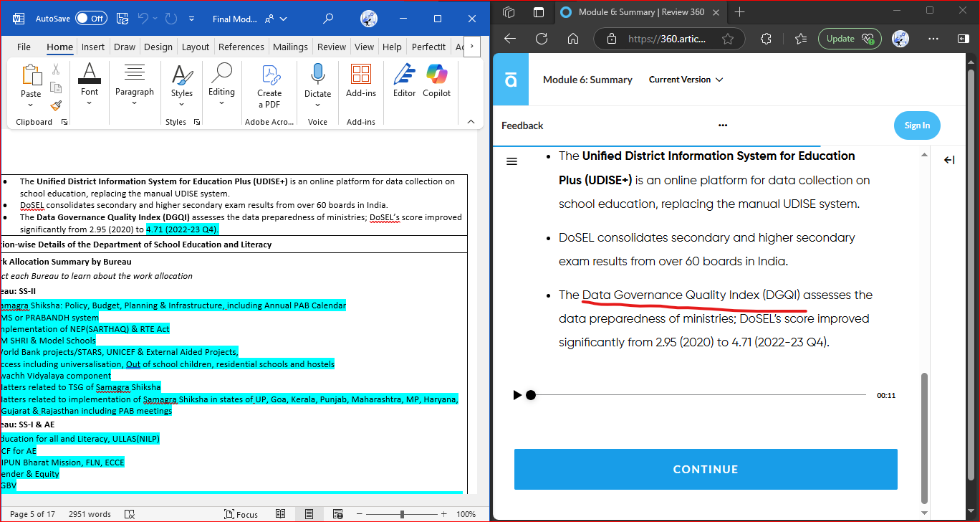Click the Sign In button
The image size is (980, 522).
(x=917, y=125)
